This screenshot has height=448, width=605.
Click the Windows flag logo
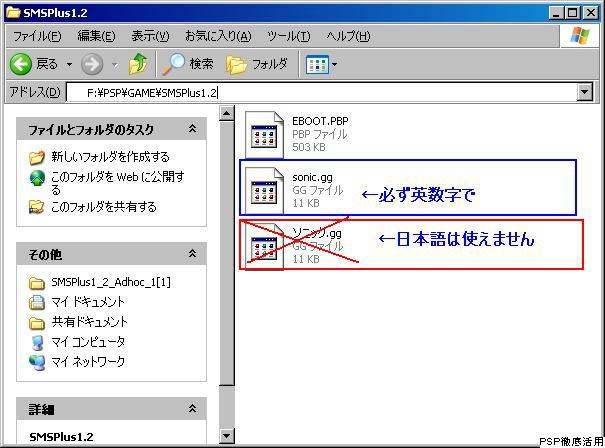pyautogui.click(x=580, y=36)
